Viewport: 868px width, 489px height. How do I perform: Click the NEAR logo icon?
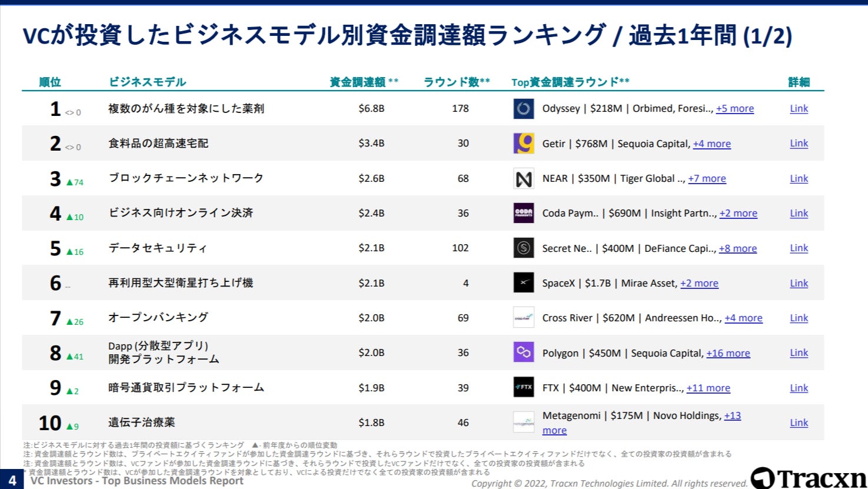pos(524,178)
